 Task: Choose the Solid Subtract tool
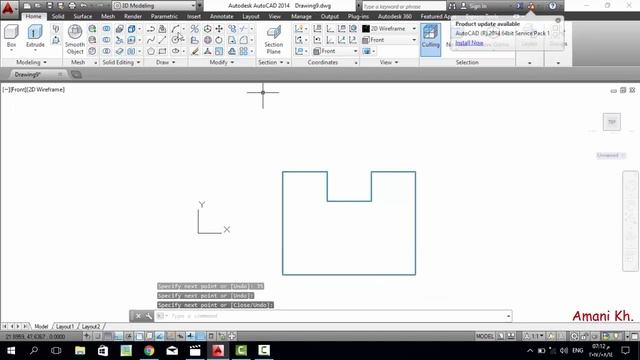(x=106, y=40)
